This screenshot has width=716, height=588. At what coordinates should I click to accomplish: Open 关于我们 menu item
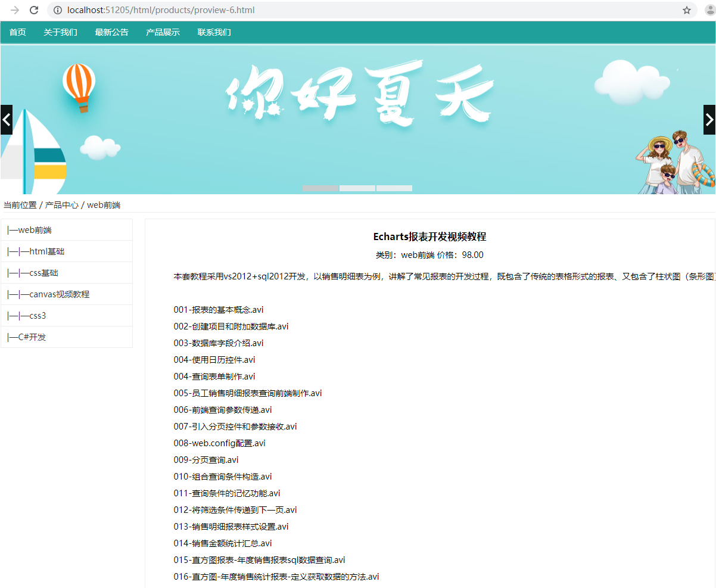point(60,32)
